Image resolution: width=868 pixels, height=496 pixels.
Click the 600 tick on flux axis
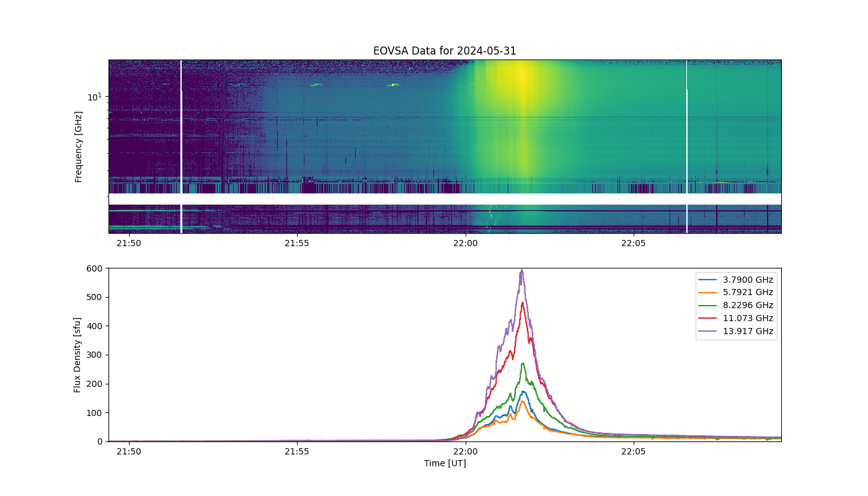[95, 268]
